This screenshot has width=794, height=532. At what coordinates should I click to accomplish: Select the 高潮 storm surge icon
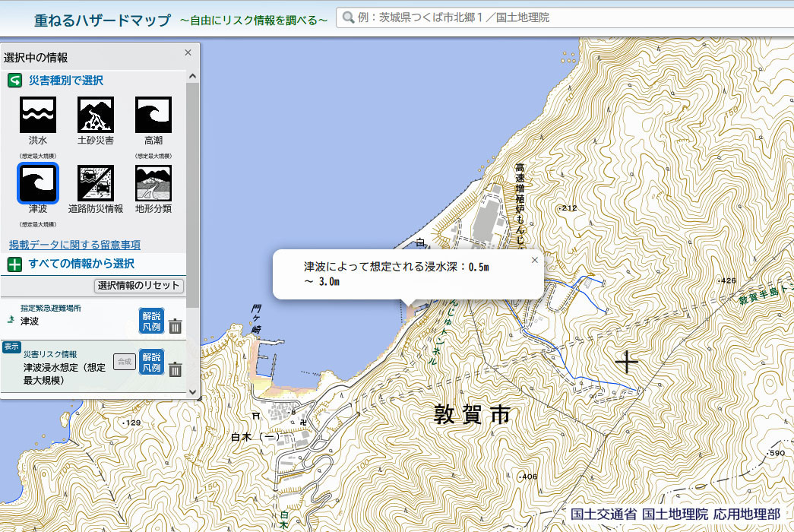coord(153,115)
